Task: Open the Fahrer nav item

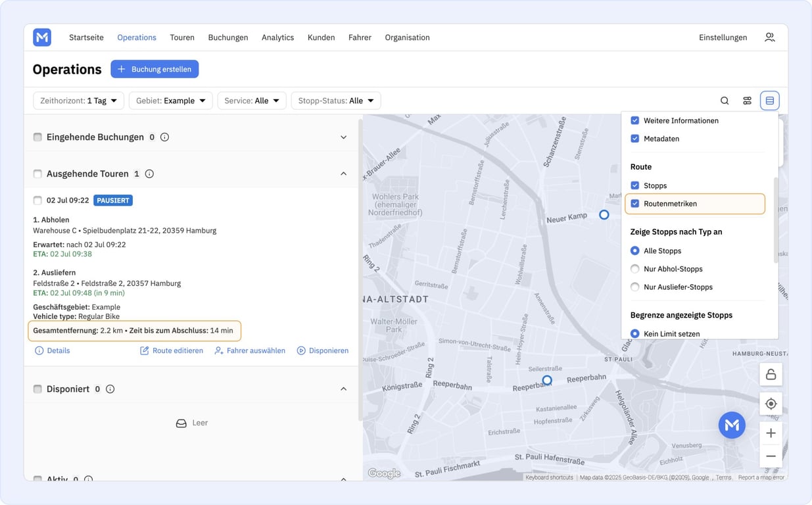Action: coord(360,37)
